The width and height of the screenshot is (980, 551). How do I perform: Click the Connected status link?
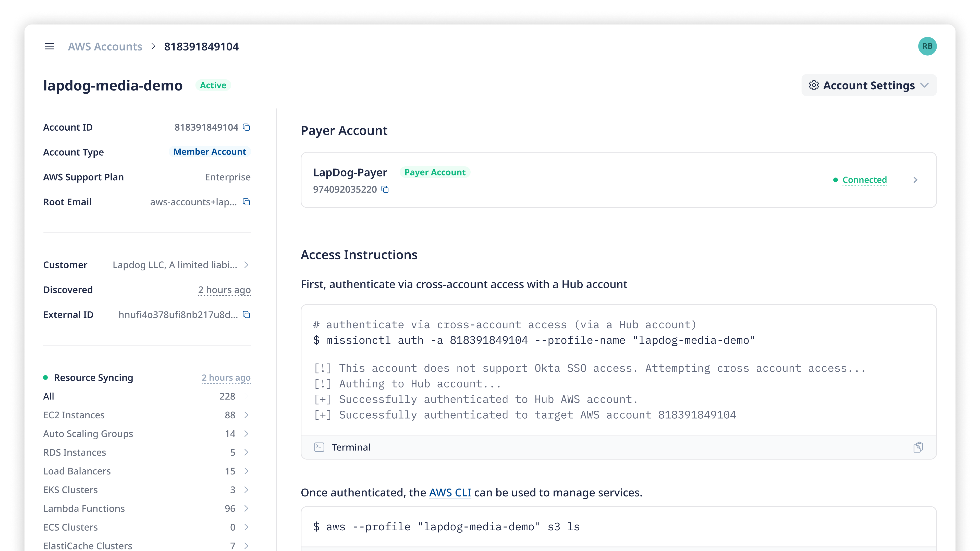click(x=864, y=180)
